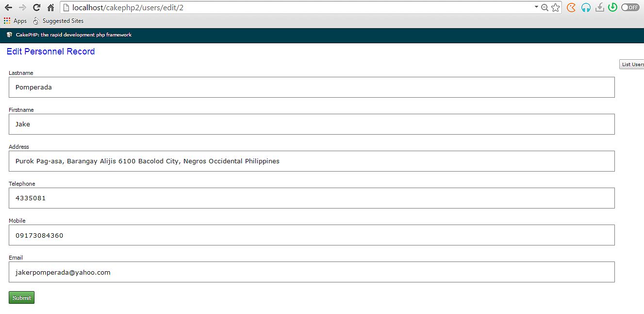Viewport: 644px width, 314px height.
Task: Click the List Users button
Action: [632, 64]
